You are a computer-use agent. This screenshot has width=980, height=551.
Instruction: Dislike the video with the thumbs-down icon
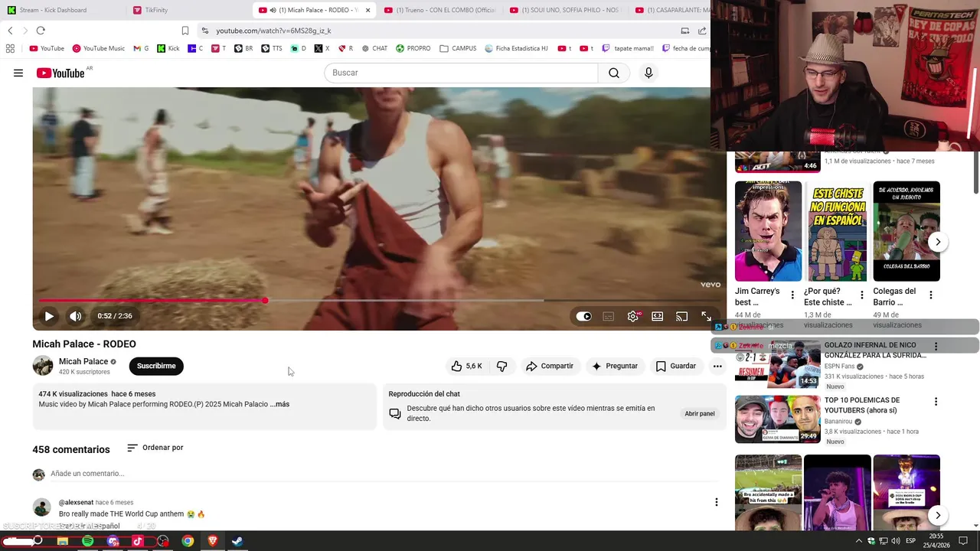(x=501, y=366)
